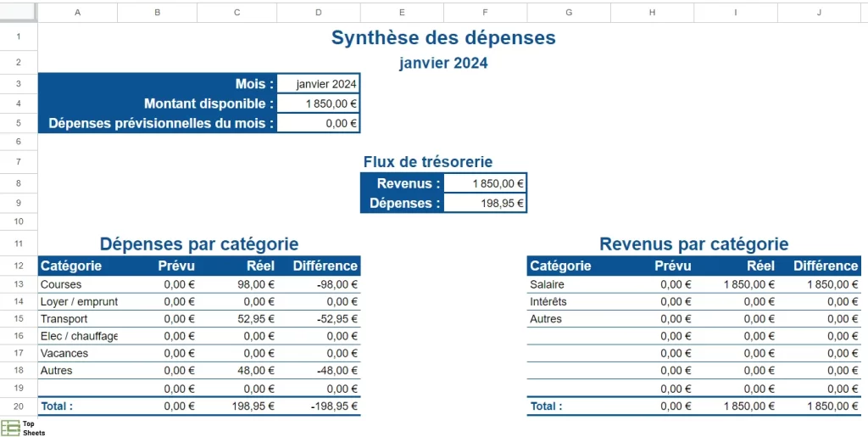
Task: Select the Dépenses total difference -198,95 €
Action: pyautogui.click(x=319, y=406)
